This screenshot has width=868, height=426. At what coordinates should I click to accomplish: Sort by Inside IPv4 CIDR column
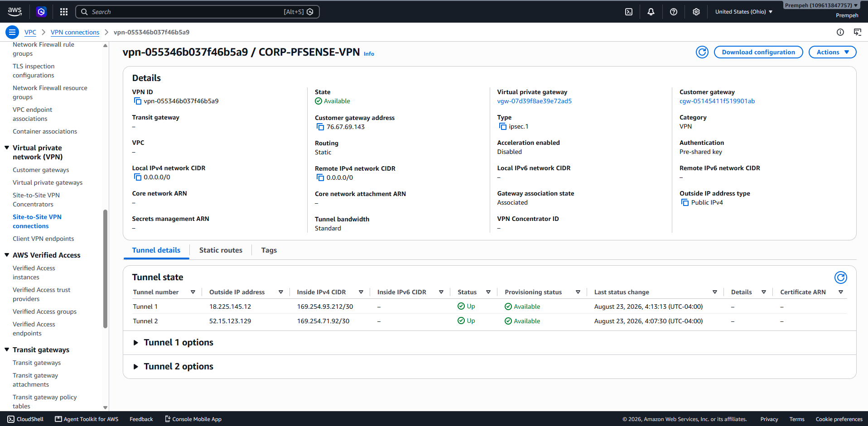(x=361, y=292)
